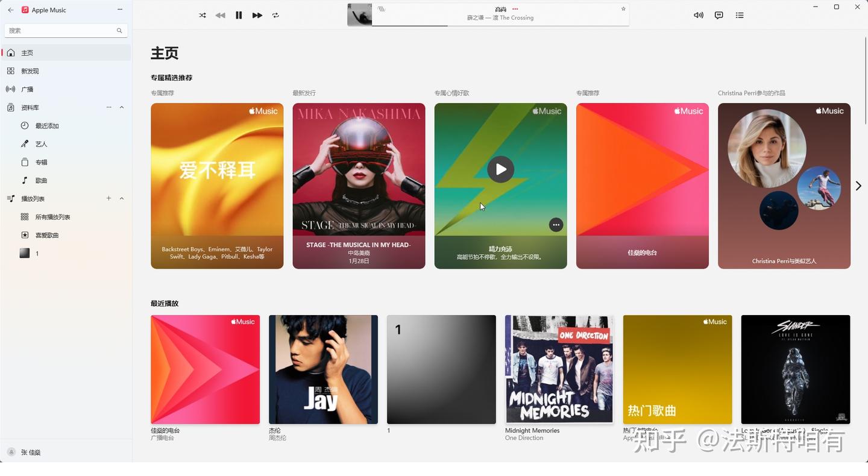Image resolution: width=868 pixels, height=476 pixels.
Task: Favorite the current song with the star
Action: tap(623, 8)
